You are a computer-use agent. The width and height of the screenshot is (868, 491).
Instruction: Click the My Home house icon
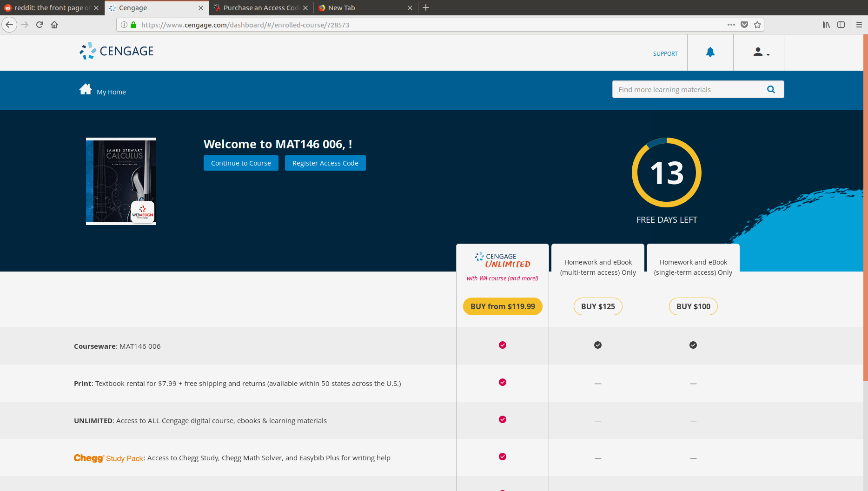86,89
